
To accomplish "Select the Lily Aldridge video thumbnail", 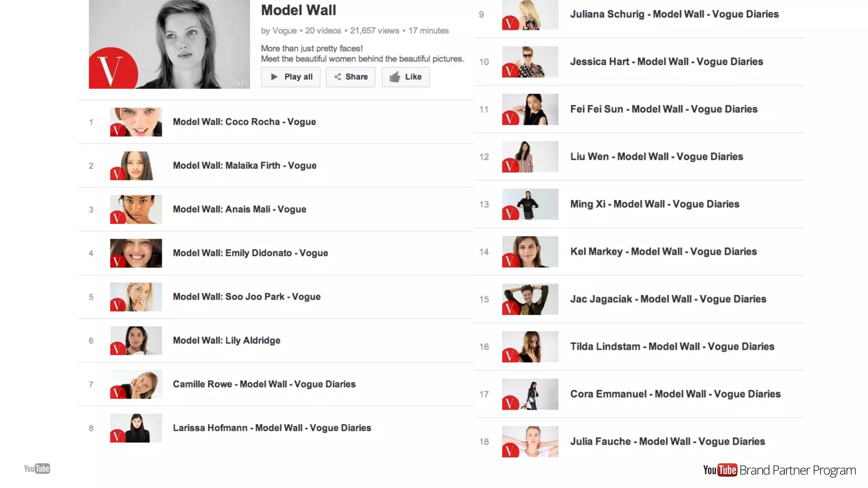I will [x=136, y=341].
